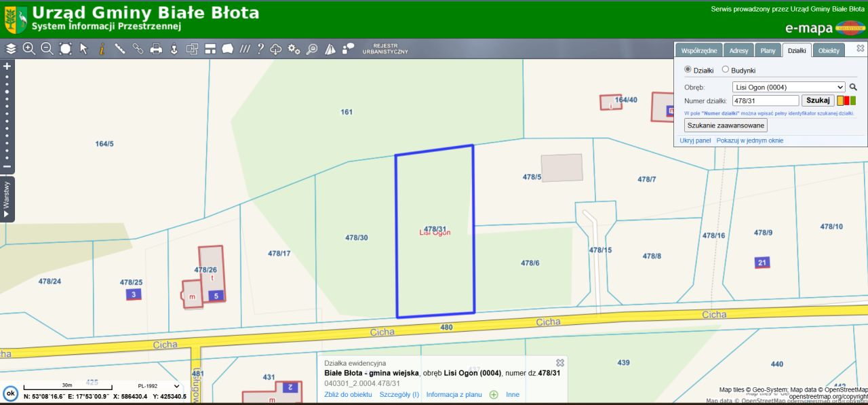Click the Inne link in popup

tap(512, 394)
